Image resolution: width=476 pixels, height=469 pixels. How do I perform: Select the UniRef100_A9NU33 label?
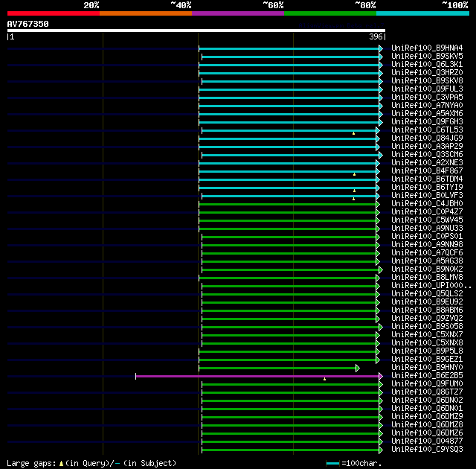(427, 229)
